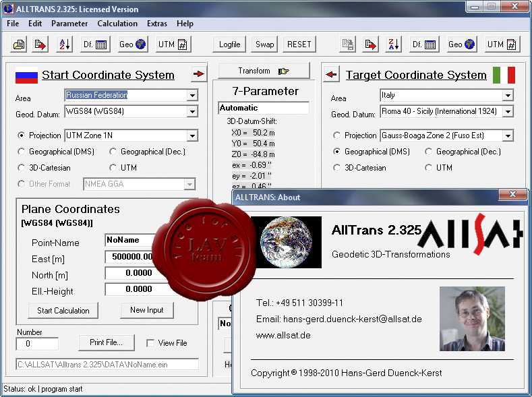Screen dimensions: 532x397
Task: Click the Start Calculation button
Action: [x=63, y=311]
